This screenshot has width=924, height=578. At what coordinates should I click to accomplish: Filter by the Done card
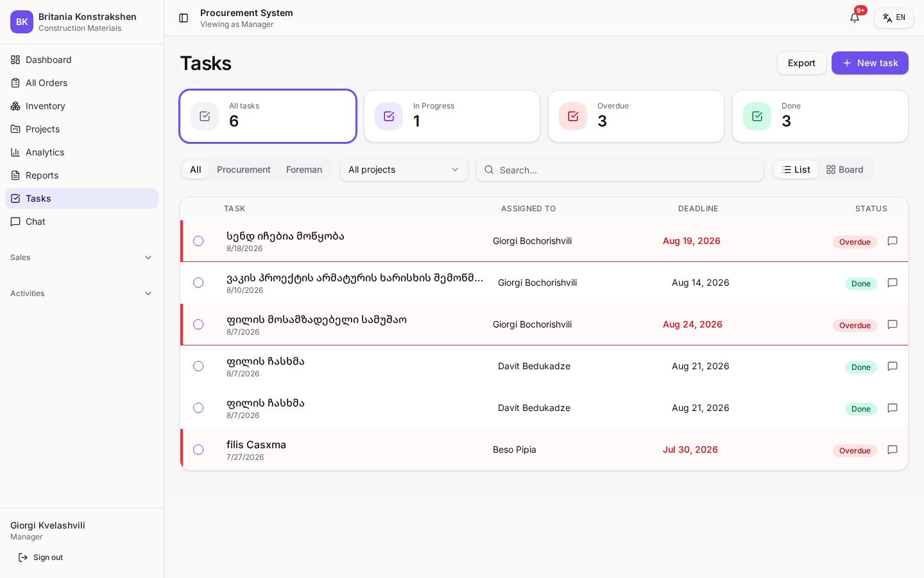click(821, 116)
